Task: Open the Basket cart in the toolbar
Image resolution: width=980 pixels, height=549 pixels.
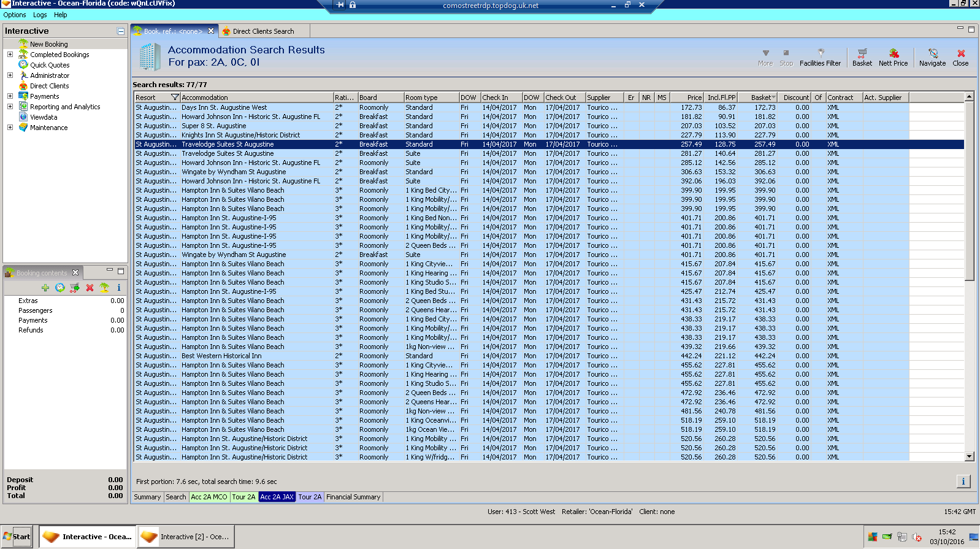Action: [862, 57]
